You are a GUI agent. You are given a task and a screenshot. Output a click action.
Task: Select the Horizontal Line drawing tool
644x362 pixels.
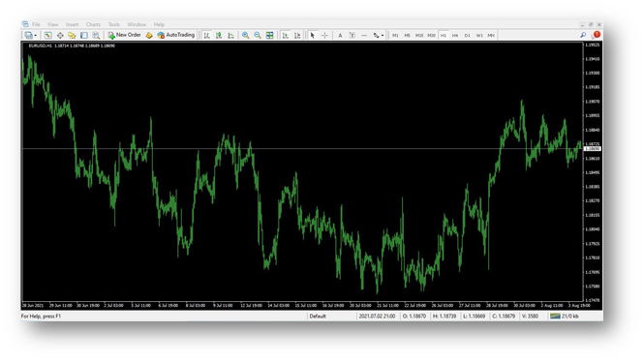[x=364, y=35]
